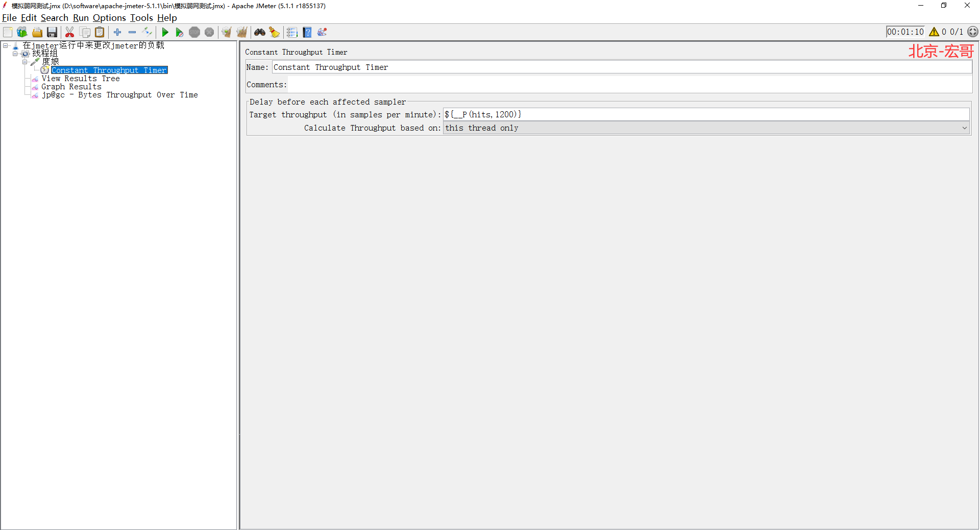Click the rightmost toolbar graph plugin icon
This screenshot has width=980, height=530.
tap(322, 32)
